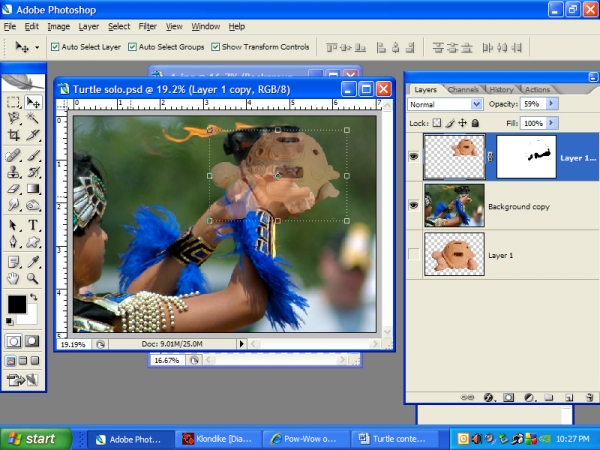Open Klondike taskbar button

tap(218, 439)
